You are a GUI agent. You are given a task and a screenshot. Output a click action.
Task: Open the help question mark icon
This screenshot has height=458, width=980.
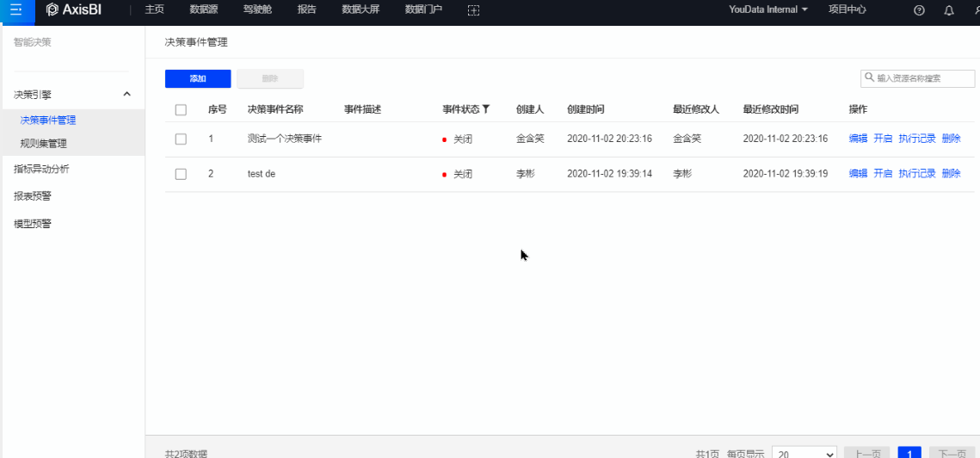tap(919, 10)
